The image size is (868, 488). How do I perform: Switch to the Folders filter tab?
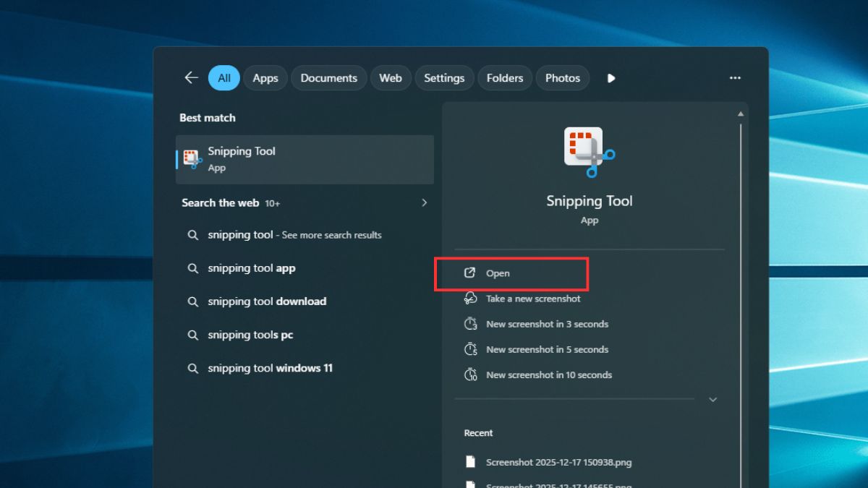505,78
